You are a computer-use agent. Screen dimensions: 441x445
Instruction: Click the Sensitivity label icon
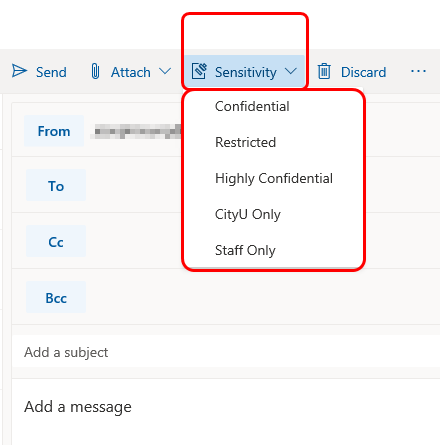click(x=199, y=71)
